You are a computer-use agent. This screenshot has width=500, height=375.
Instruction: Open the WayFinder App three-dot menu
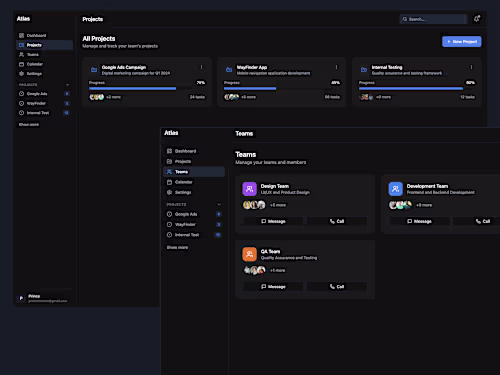[x=336, y=67]
